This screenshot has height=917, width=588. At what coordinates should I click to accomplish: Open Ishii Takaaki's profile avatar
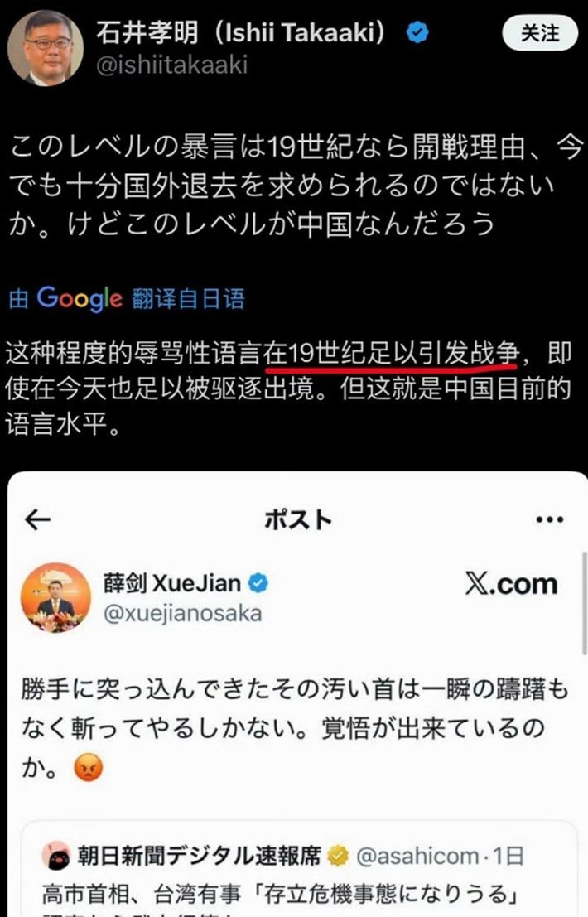point(45,48)
